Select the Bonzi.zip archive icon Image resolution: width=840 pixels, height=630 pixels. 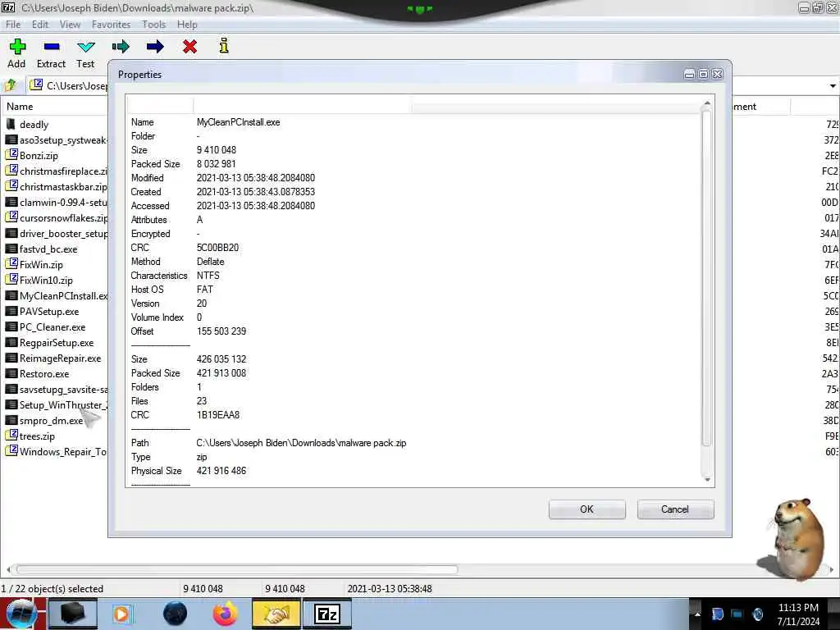tap(11, 155)
